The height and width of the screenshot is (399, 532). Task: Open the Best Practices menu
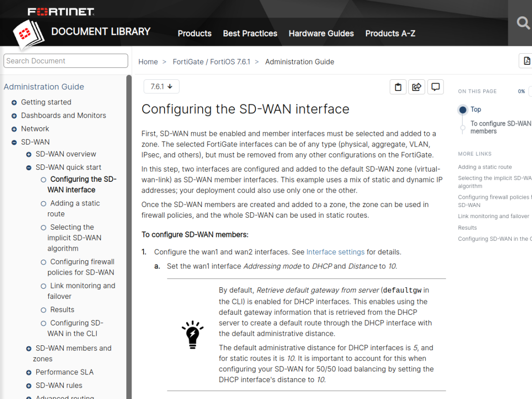coord(250,33)
